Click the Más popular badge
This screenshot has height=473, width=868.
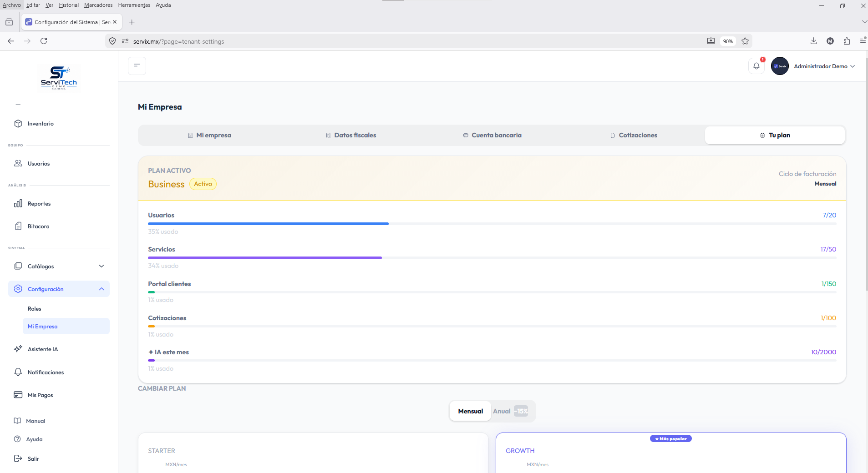tap(671, 438)
